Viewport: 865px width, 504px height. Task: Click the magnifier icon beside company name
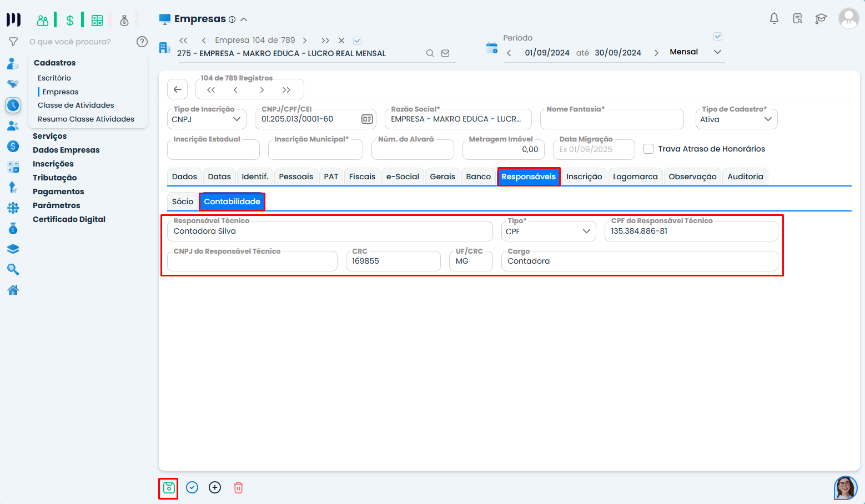(x=430, y=53)
